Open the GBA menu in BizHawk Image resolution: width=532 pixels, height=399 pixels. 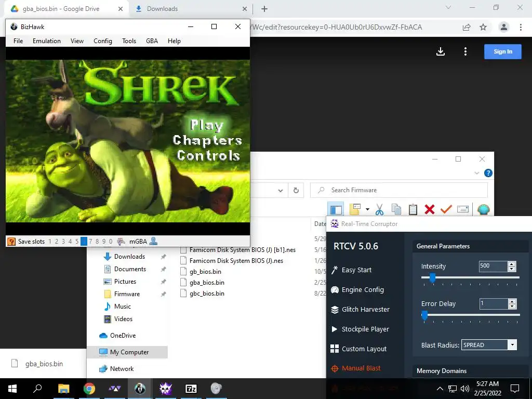pyautogui.click(x=152, y=41)
